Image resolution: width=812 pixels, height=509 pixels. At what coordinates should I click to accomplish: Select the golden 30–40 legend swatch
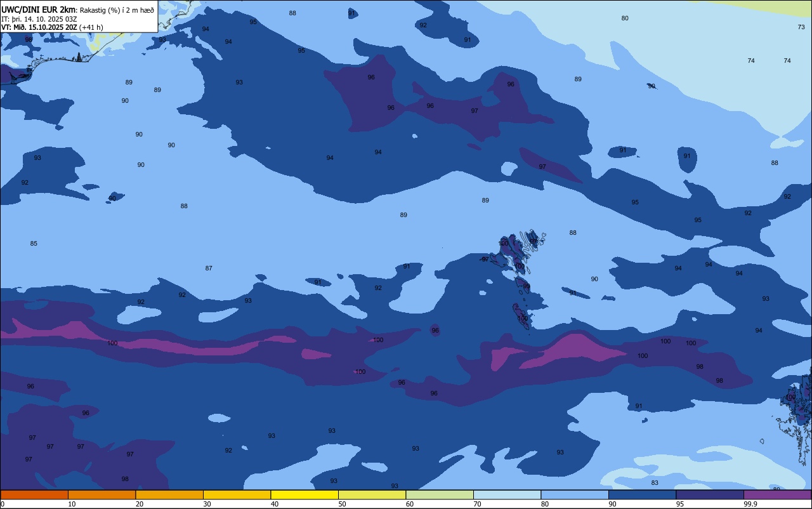pyautogui.click(x=237, y=494)
